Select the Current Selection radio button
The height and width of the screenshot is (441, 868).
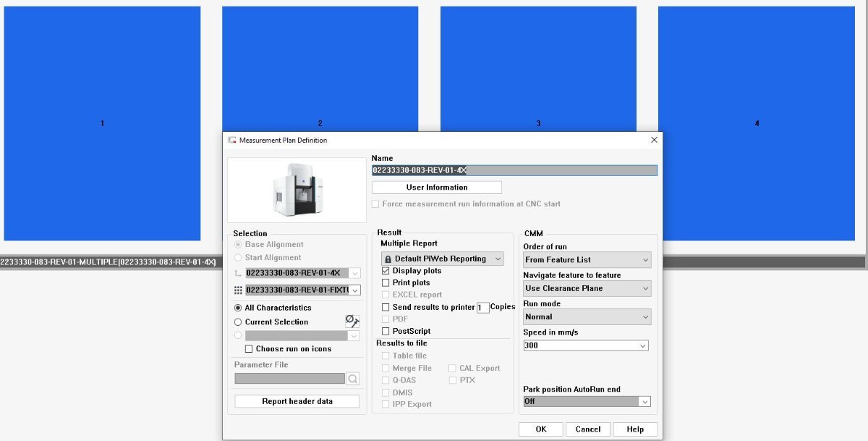(x=238, y=322)
